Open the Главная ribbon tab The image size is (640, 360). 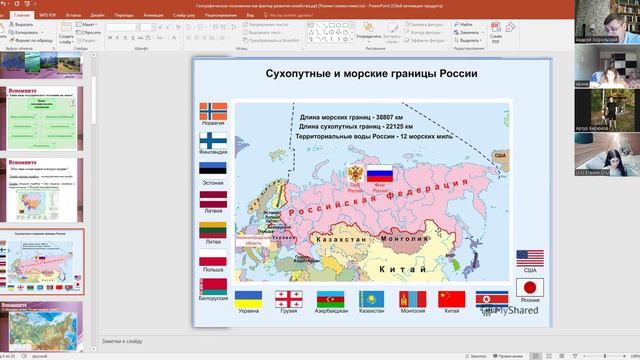pos(22,15)
